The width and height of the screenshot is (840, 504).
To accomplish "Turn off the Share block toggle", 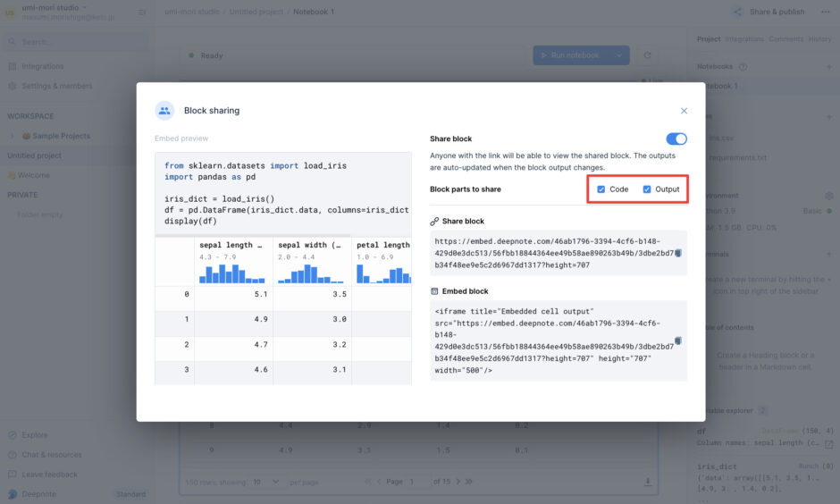I will [676, 139].
